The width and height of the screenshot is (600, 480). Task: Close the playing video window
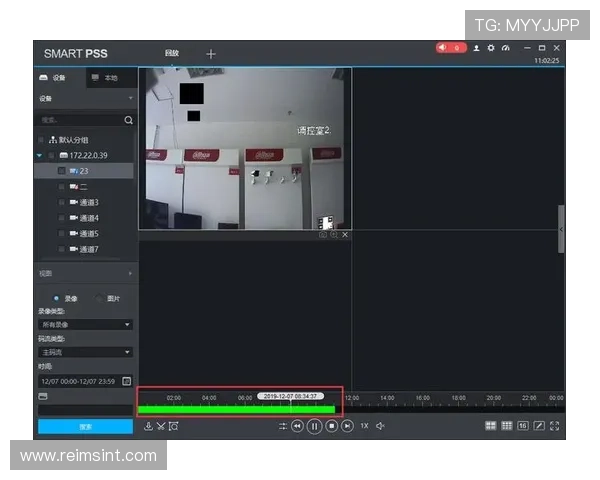pyautogui.click(x=345, y=235)
